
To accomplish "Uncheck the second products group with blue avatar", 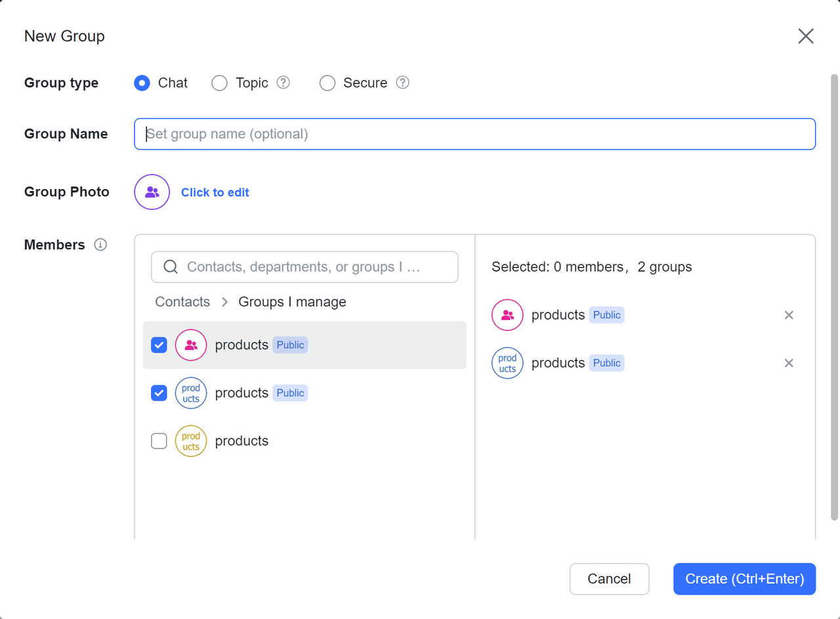I will [159, 393].
